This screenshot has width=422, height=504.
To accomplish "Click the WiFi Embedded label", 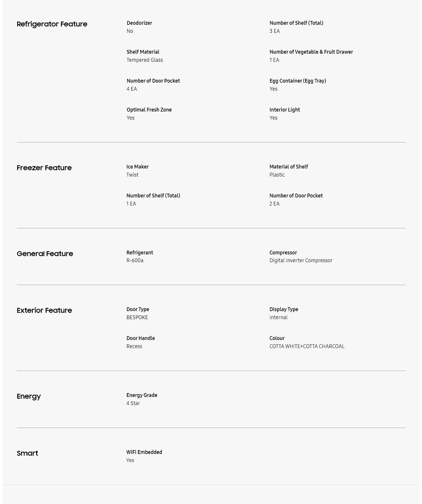I will click(144, 452).
